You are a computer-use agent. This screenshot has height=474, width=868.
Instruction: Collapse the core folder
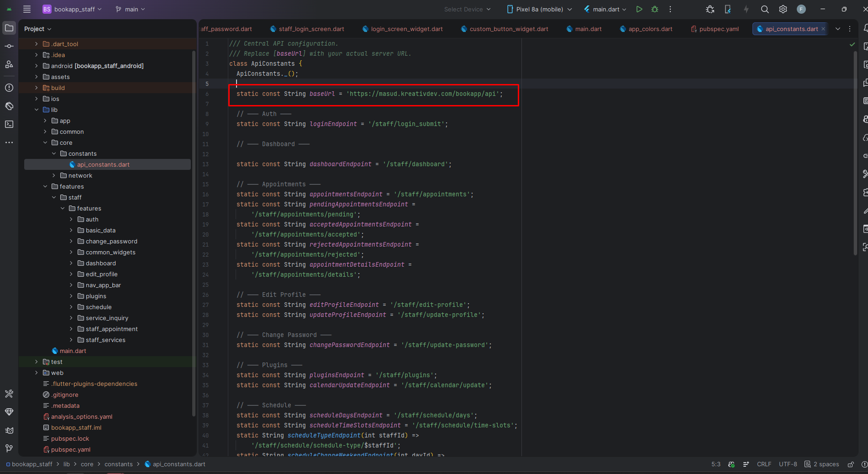coord(45,142)
